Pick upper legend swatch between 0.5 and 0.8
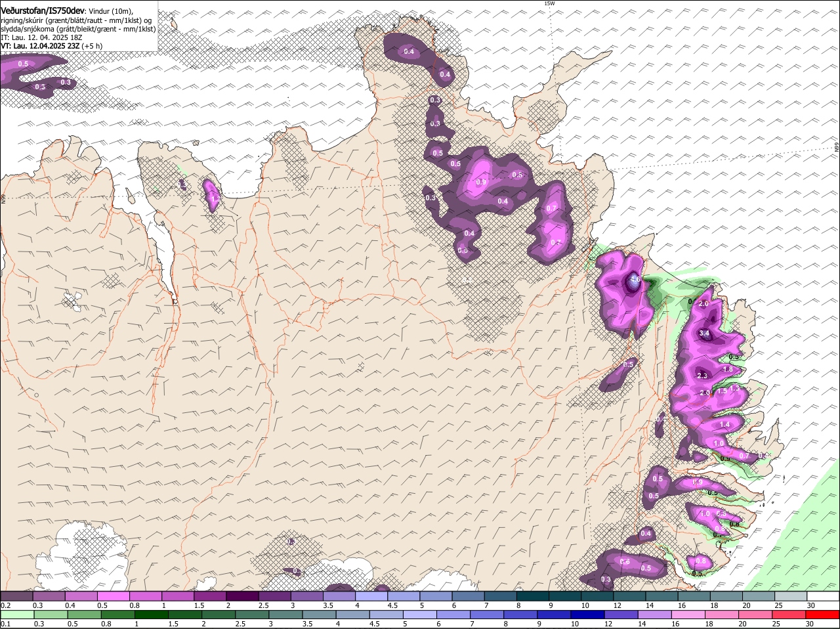The width and height of the screenshot is (840, 629). [113, 596]
